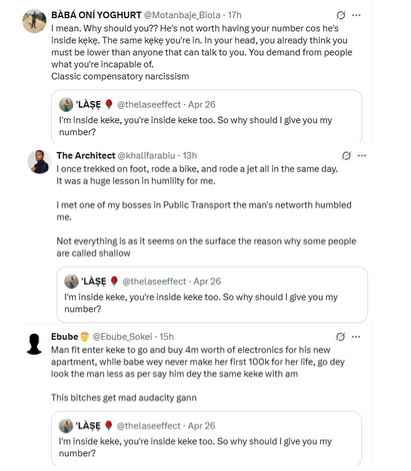Click Grok icon on BABA ONI YOGHURT tweet
The image size is (411, 471).
[x=340, y=15]
